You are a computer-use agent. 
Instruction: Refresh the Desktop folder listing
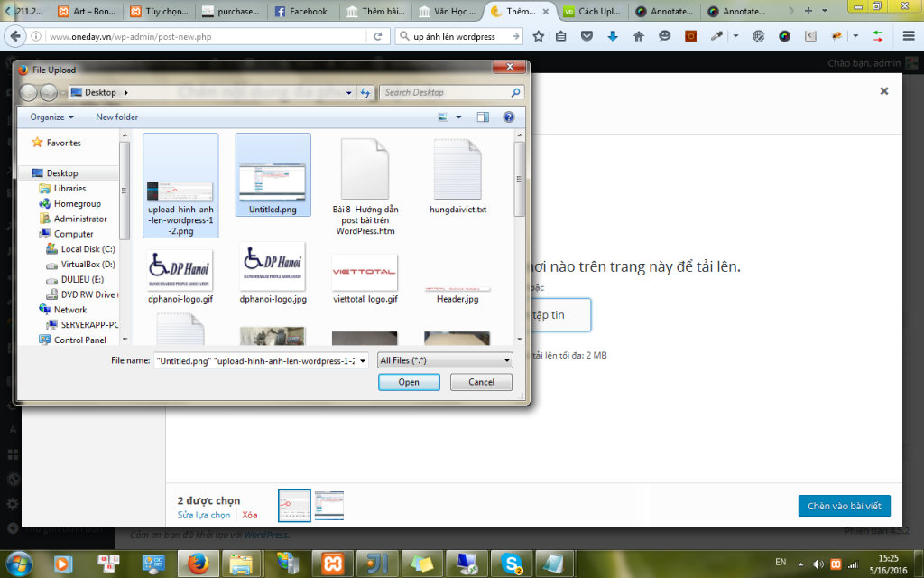coord(365,93)
